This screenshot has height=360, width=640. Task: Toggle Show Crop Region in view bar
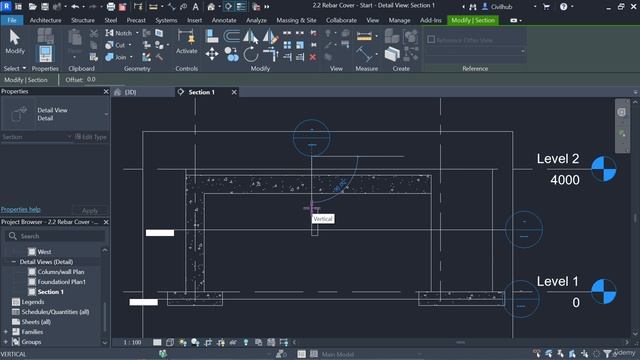coord(221,342)
